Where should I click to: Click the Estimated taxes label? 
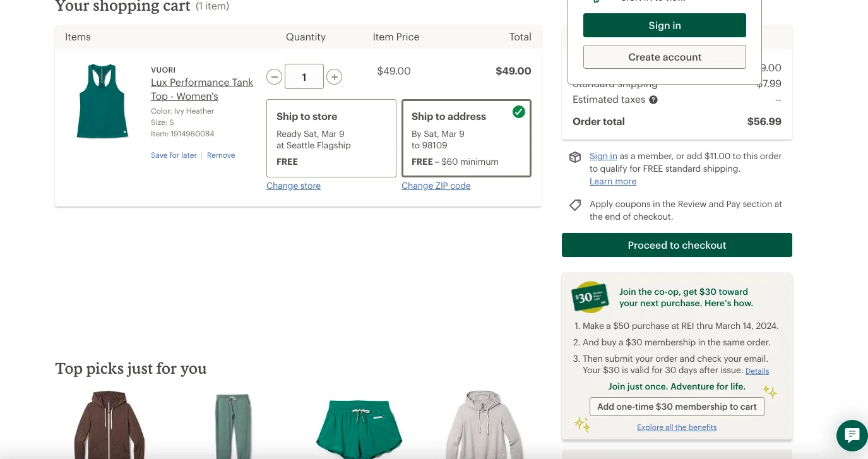point(609,100)
